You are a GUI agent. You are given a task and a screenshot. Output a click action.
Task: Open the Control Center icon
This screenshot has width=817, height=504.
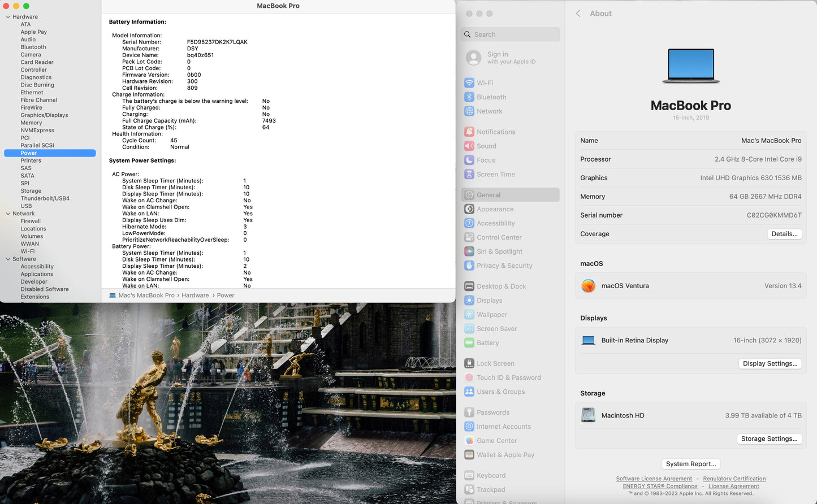point(469,237)
